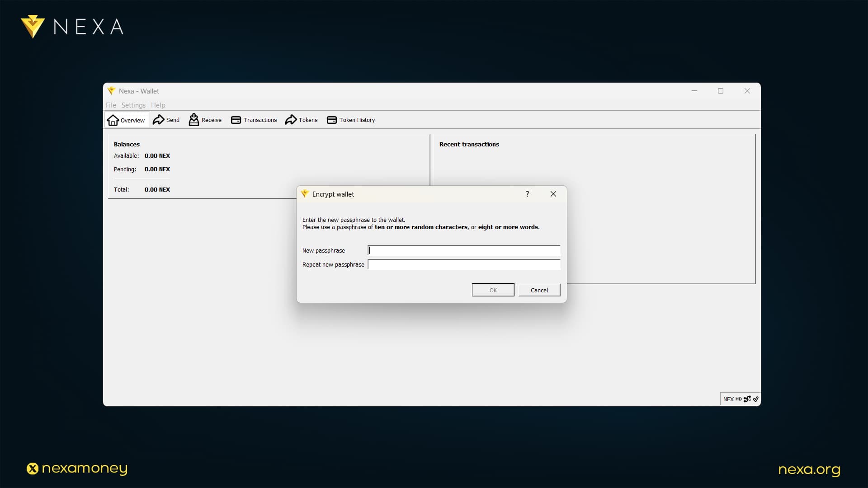Click the 'Pending:' label

coord(125,169)
